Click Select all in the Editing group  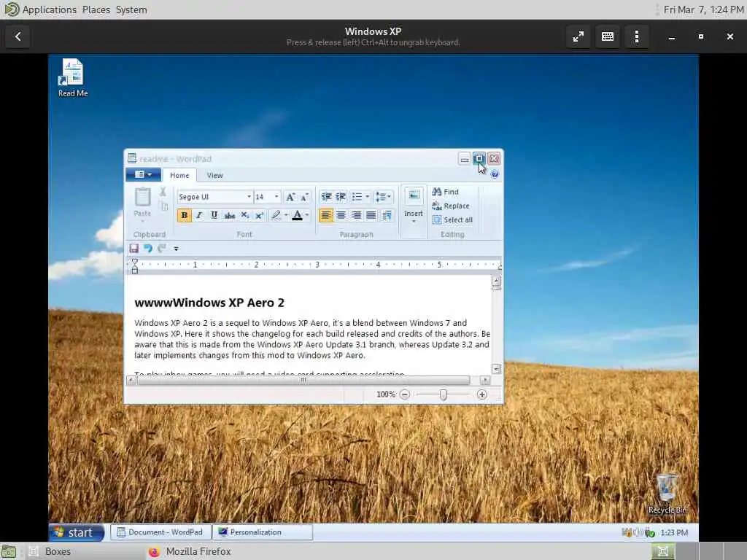pyautogui.click(x=452, y=220)
